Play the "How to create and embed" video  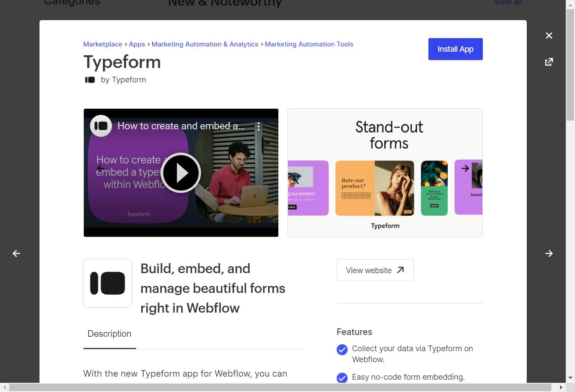[x=181, y=173]
